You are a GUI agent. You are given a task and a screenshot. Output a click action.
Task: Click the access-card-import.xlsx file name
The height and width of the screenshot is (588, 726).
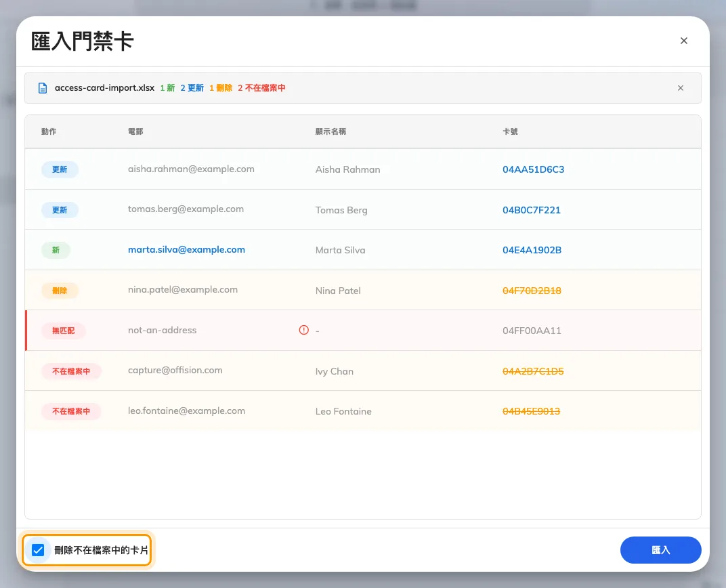click(x=105, y=88)
